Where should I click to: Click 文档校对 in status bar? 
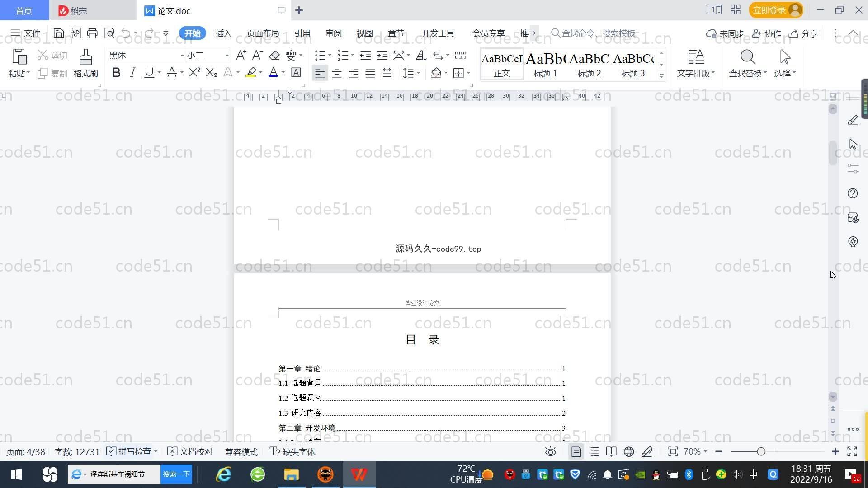190,451
